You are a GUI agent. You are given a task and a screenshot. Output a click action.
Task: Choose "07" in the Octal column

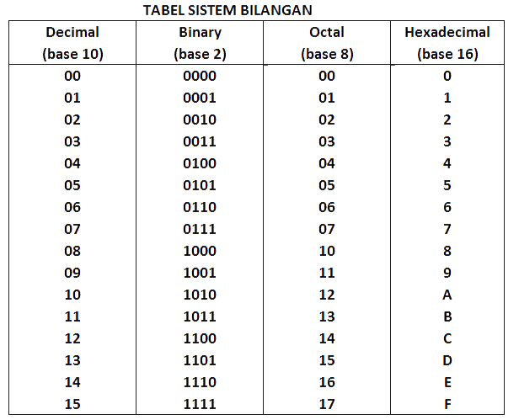[x=327, y=229]
